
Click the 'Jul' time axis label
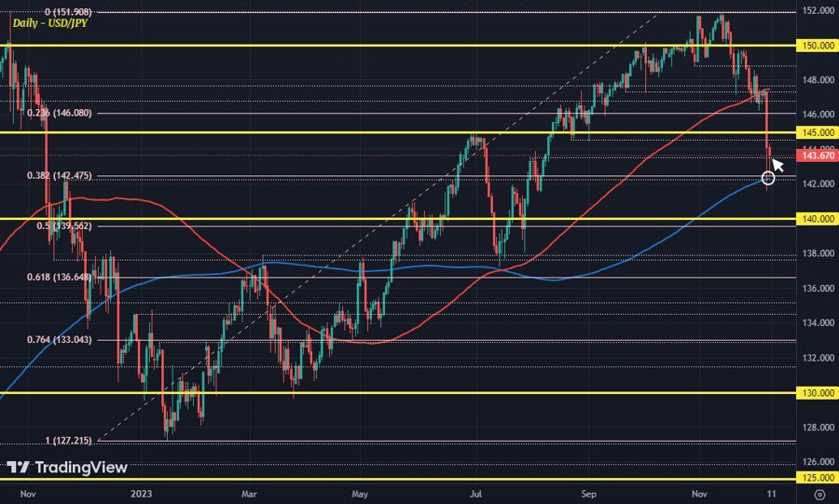(475, 494)
